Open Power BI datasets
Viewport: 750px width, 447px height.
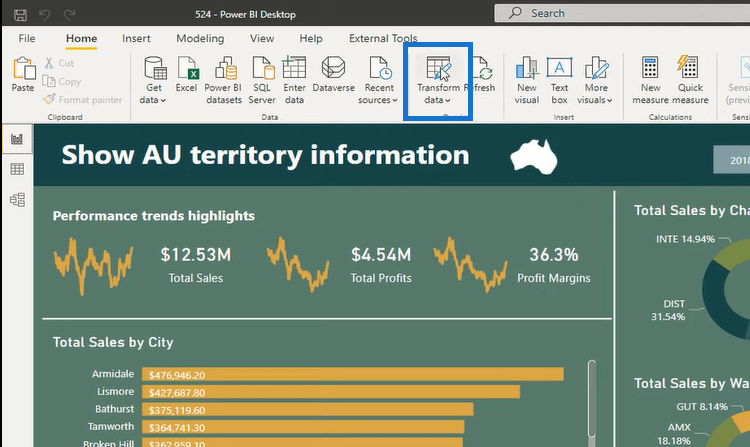(223, 80)
